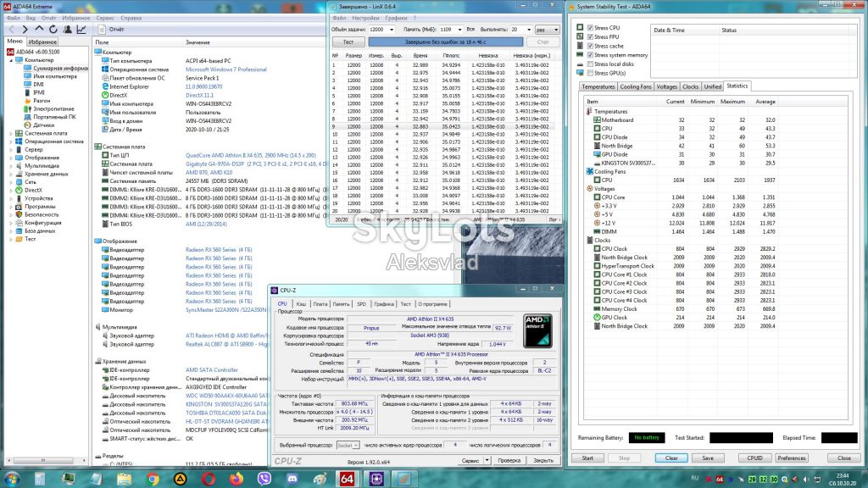
Task: Click the Датчики sensor icon in the tree
Action: (x=28, y=125)
